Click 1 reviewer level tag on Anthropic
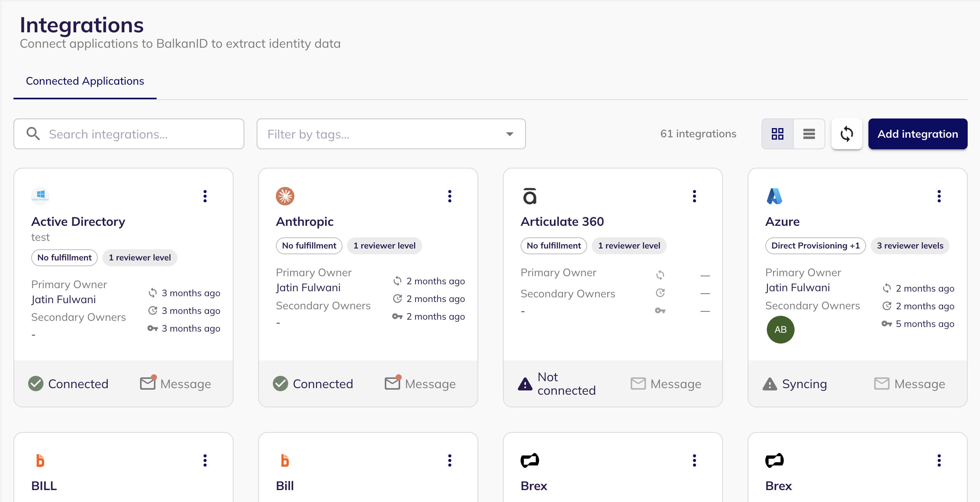Screen dimensions: 980x502 (384, 246)
